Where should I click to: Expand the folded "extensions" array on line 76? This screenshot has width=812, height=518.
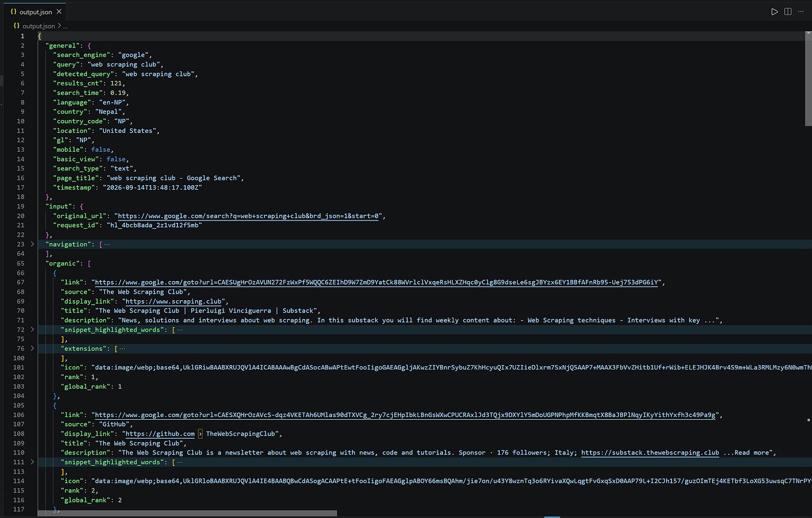tap(32, 349)
